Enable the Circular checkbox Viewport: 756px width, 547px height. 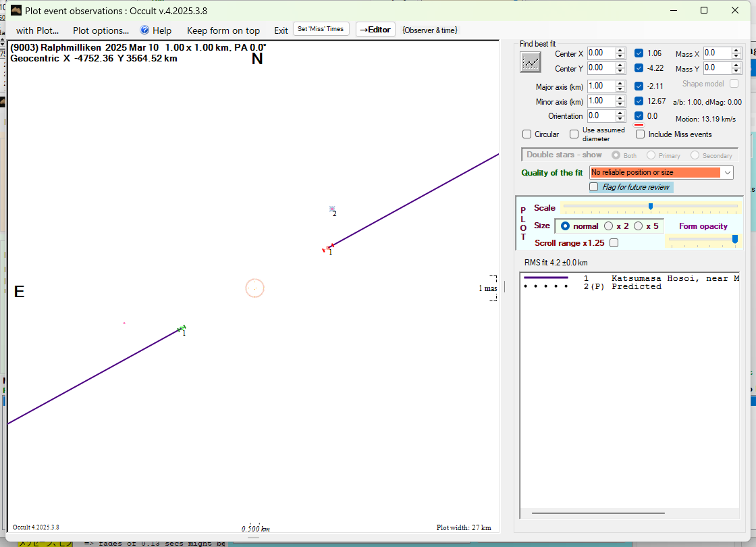click(527, 134)
